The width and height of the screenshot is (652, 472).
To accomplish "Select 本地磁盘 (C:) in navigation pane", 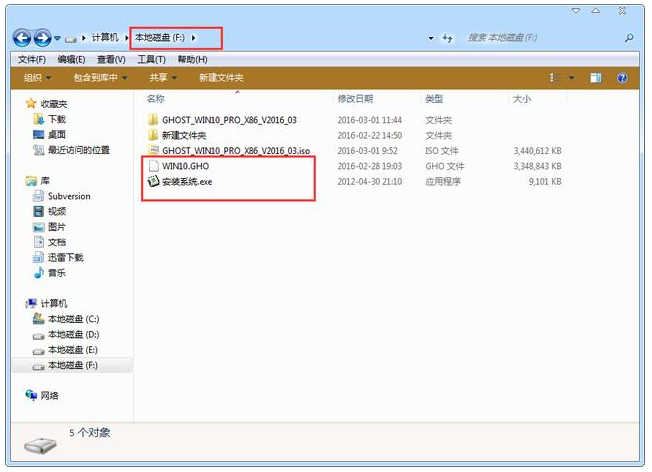I will (x=73, y=318).
